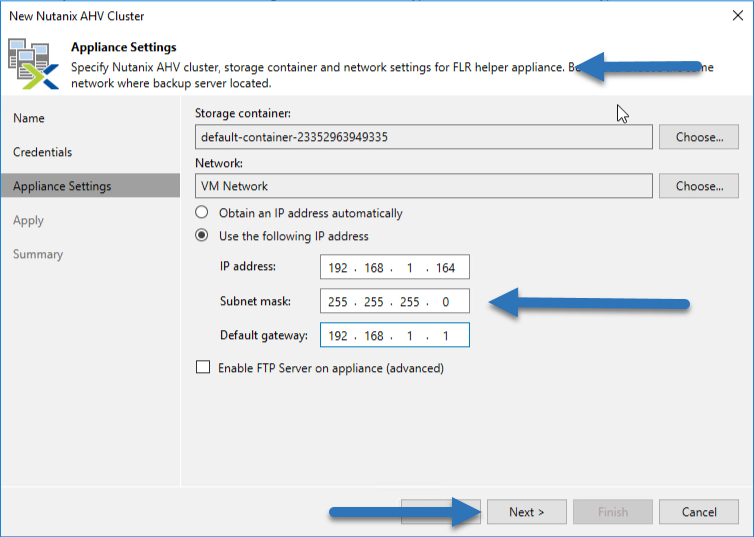Click the New Nutanix AHV Cluster title

[x=76, y=16]
